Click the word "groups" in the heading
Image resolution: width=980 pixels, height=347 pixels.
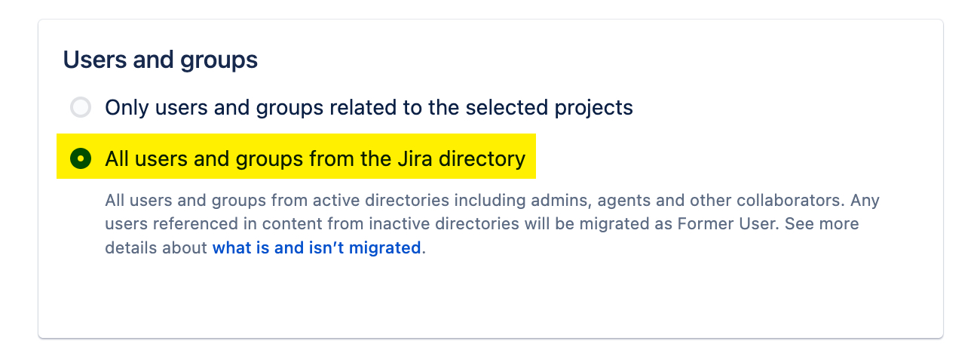[223, 60]
